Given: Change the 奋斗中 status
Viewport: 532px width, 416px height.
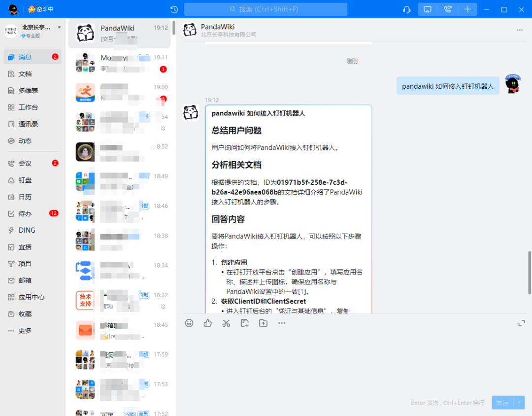Looking at the screenshot, I should 41,9.
